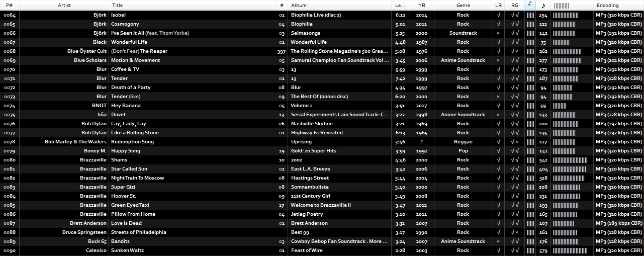Select the Pillow From Home track
This screenshot has height=256, width=644.
coord(133,214)
